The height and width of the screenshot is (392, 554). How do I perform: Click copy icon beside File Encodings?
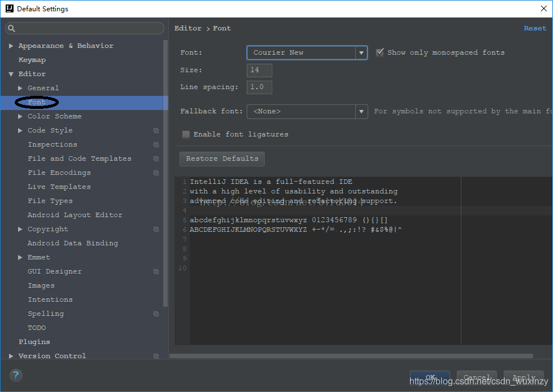coord(156,173)
